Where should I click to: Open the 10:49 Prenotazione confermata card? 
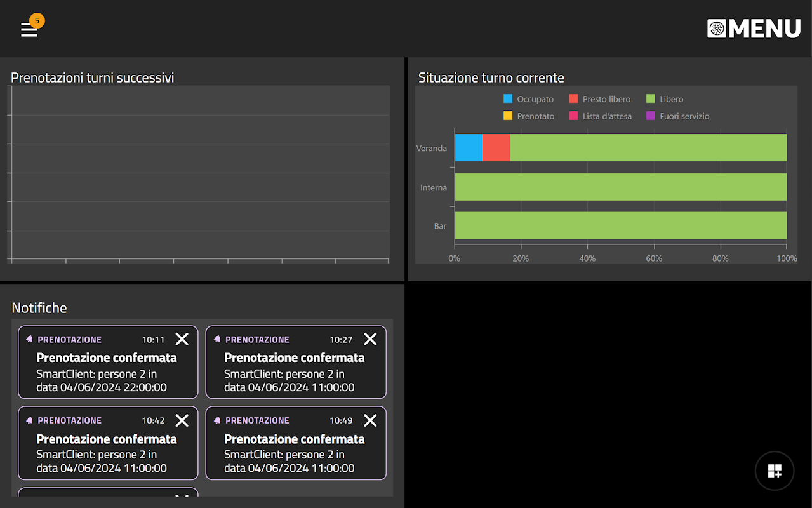coord(296,443)
